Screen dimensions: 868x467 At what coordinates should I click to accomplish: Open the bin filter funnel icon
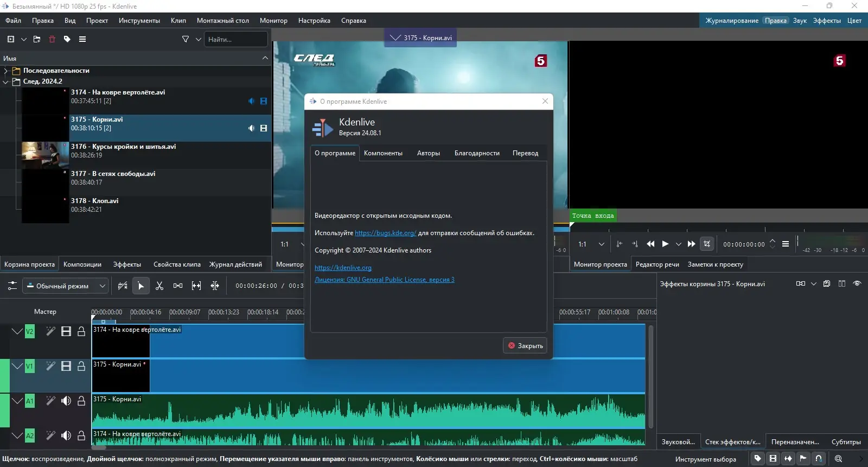click(186, 39)
